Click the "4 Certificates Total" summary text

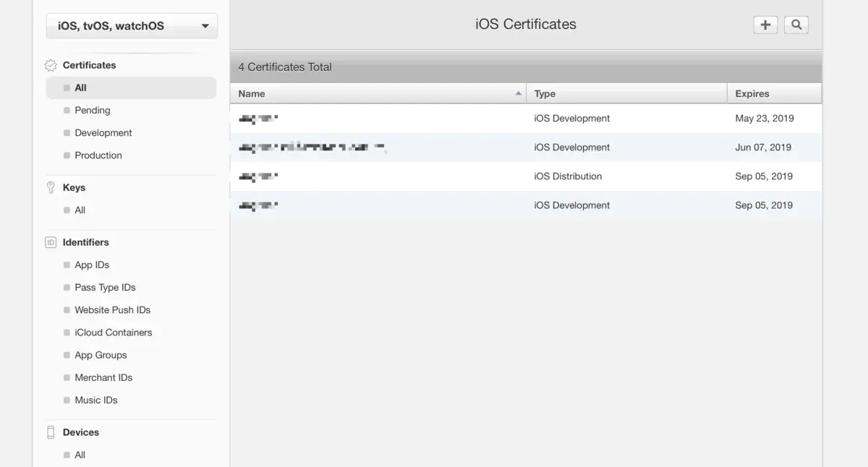click(285, 67)
